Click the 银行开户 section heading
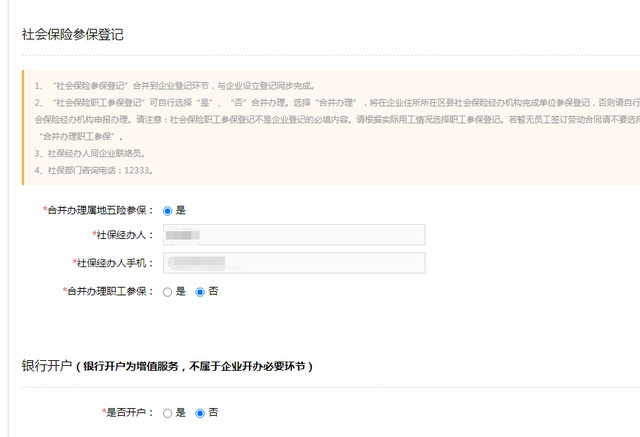 point(49,366)
